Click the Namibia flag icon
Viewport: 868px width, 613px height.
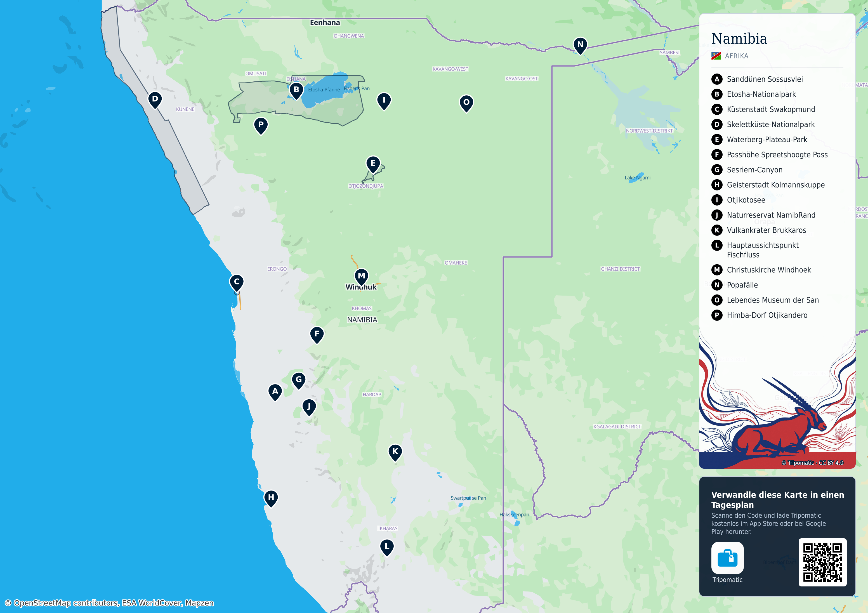716,56
